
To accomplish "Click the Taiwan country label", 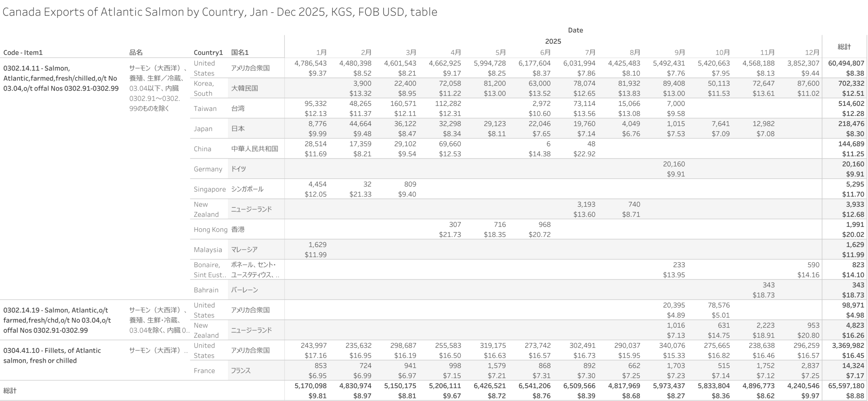I will click(205, 108).
